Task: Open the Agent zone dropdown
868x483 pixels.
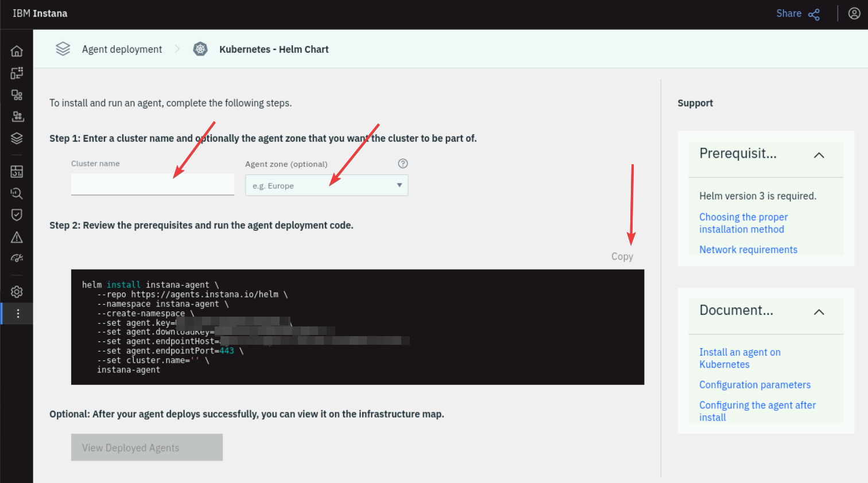Action: (327, 185)
